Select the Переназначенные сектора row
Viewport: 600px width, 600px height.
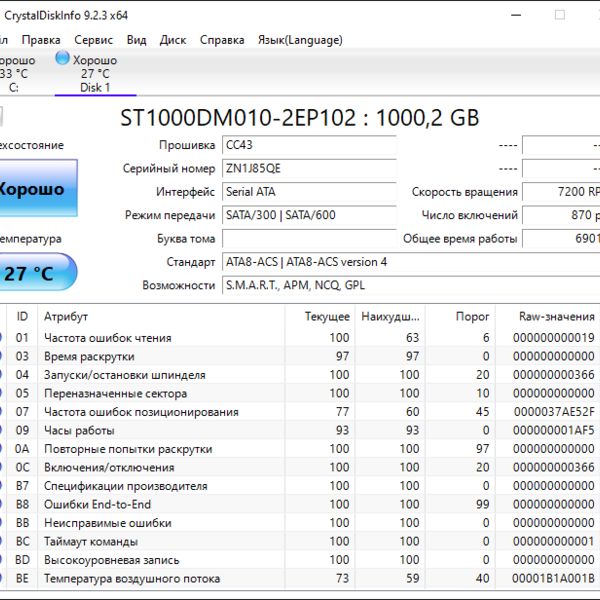(x=300, y=393)
